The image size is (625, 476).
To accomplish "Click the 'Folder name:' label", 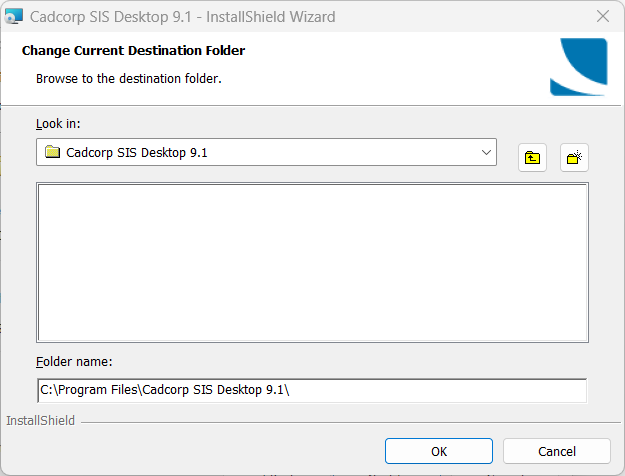I will (x=73, y=361).
